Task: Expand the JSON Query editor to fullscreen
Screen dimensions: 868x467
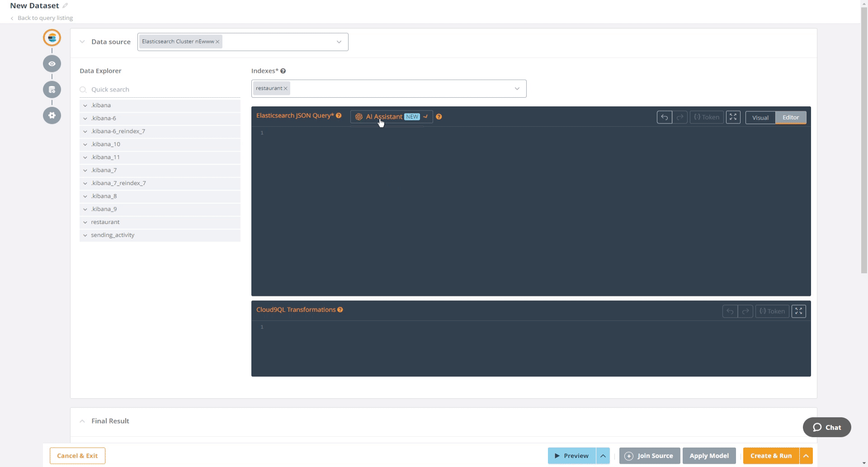Action: click(x=733, y=117)
